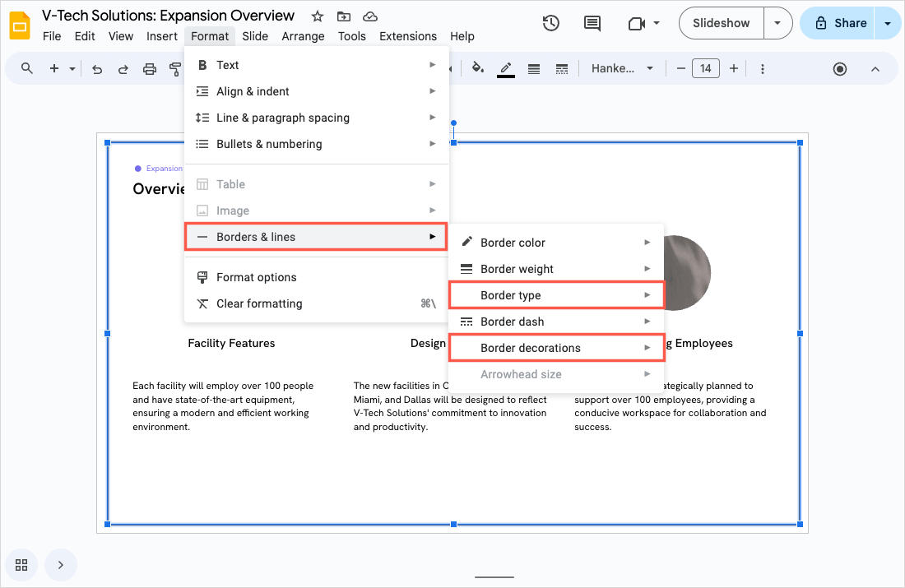
Task: Click the record slideshow circle icon
Action: pyautogui.click(x=840, y=69)
